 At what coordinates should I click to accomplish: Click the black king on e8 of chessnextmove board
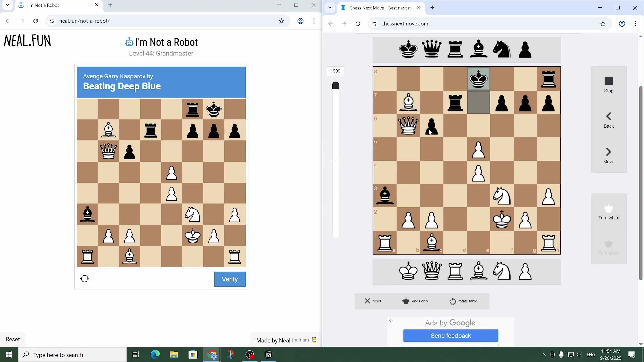[479, 79]
